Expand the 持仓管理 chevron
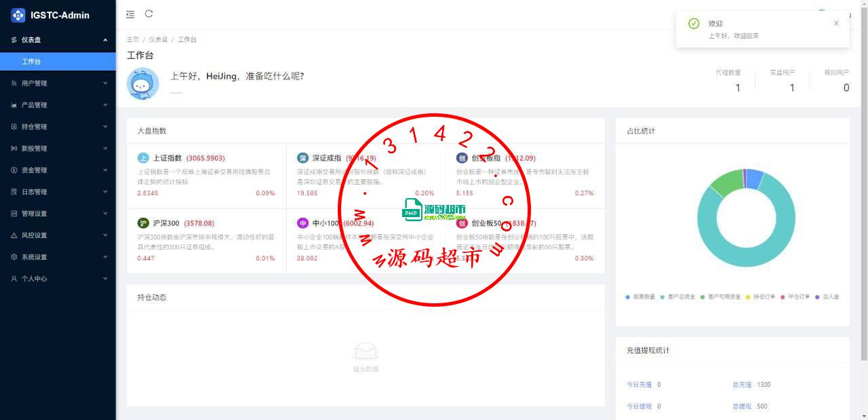Viewport: 868px width, 420px height. tap(105, 127)
